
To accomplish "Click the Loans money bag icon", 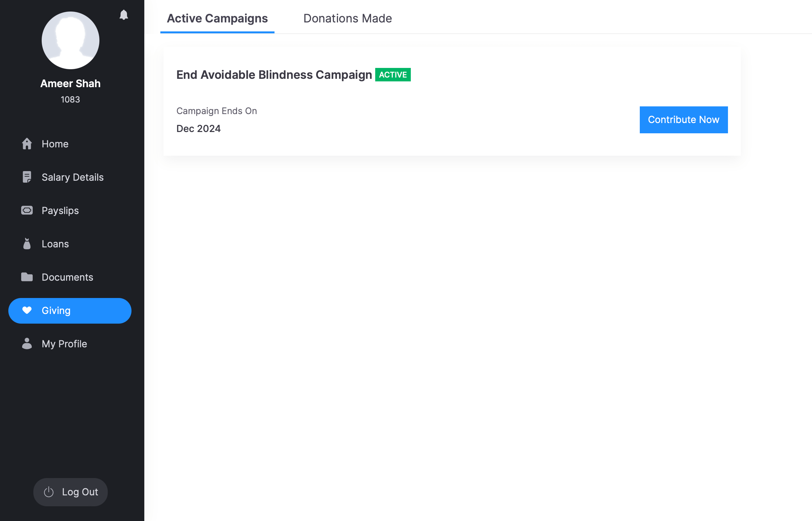I will [27, 244].
